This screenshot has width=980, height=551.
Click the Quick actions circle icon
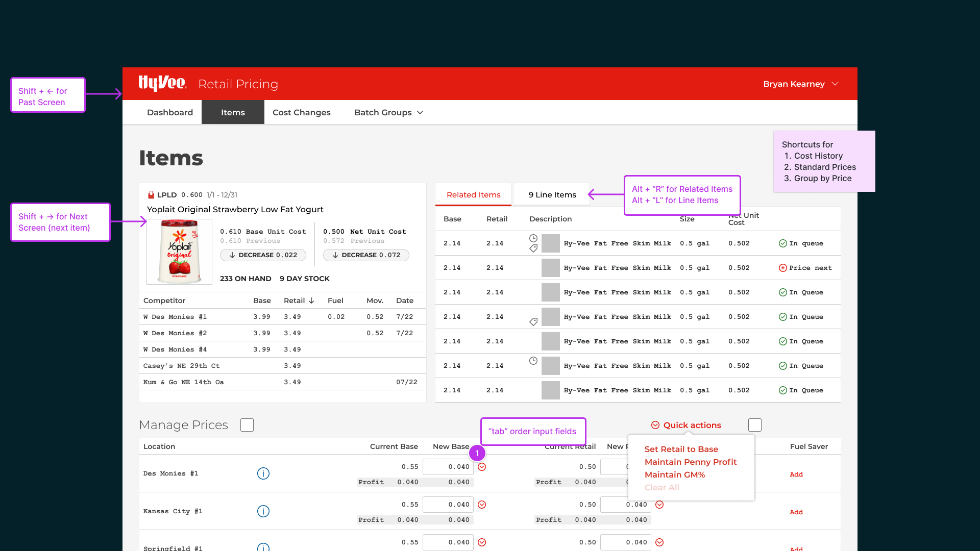coord(655,425)
